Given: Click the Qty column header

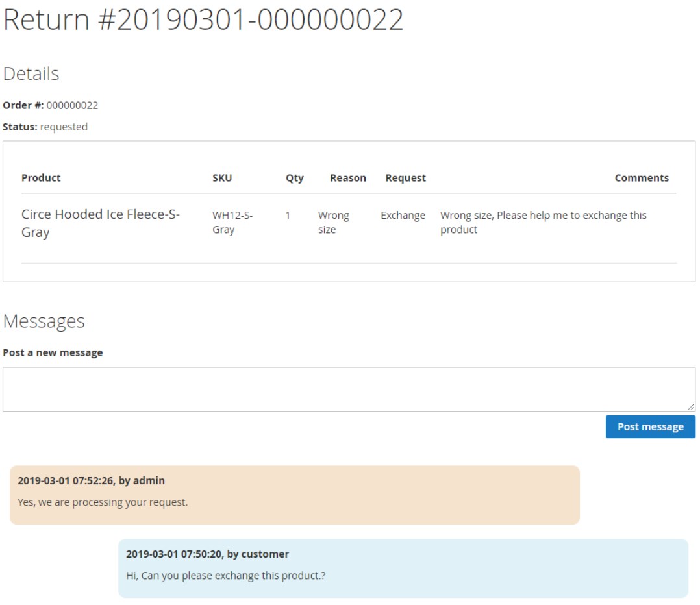Looking at the screenshot, I should pos(294,178).
